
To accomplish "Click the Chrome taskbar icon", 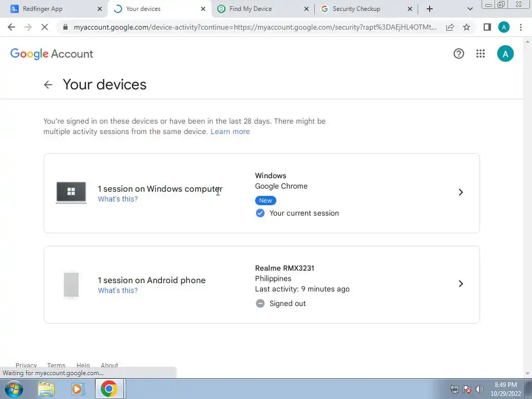I will click(x=109, y=389).
